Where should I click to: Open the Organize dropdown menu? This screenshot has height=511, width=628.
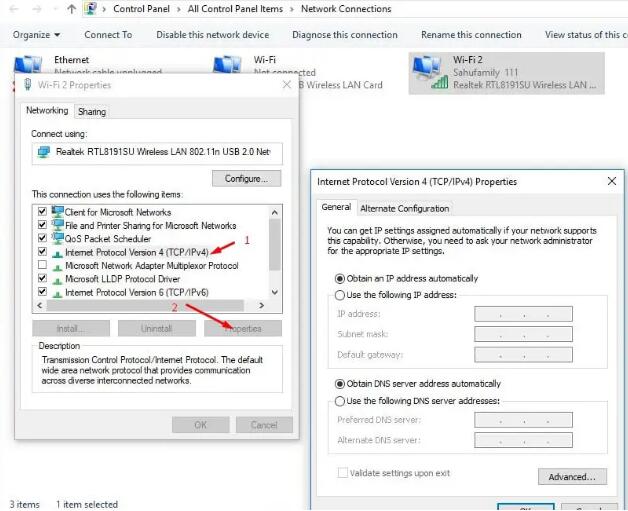[36, 35]
